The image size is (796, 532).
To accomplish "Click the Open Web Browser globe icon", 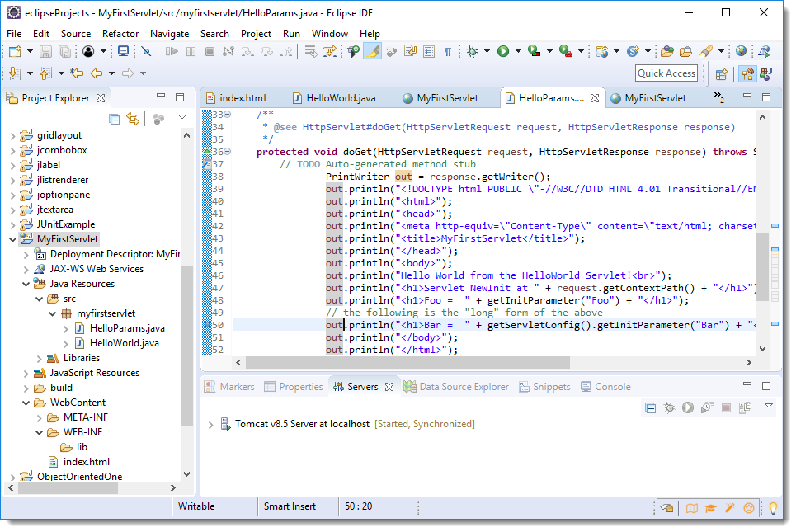I will tap(742, 51).
